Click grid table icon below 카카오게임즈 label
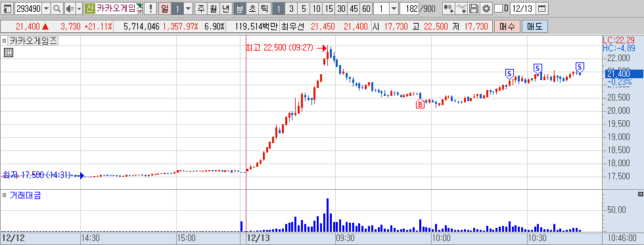 tap(8, 52)
